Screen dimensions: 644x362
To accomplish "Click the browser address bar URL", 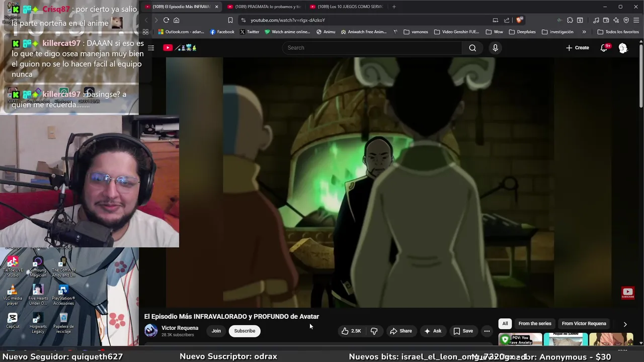I will (x=288, y=20).
